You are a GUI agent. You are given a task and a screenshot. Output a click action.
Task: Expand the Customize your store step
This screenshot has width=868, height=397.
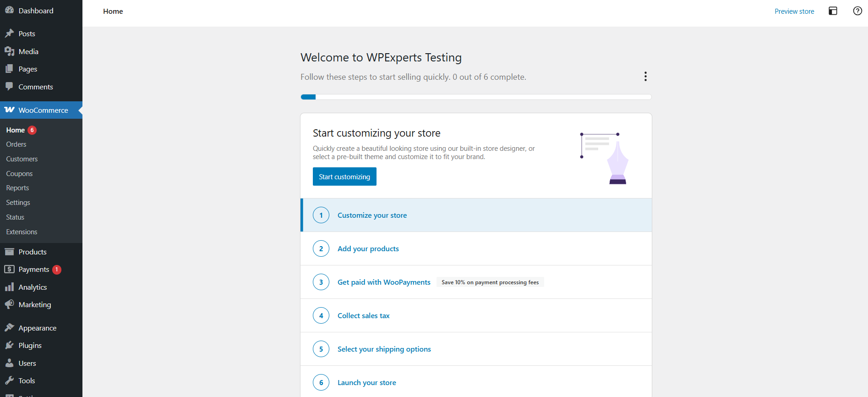click(476, 215)
